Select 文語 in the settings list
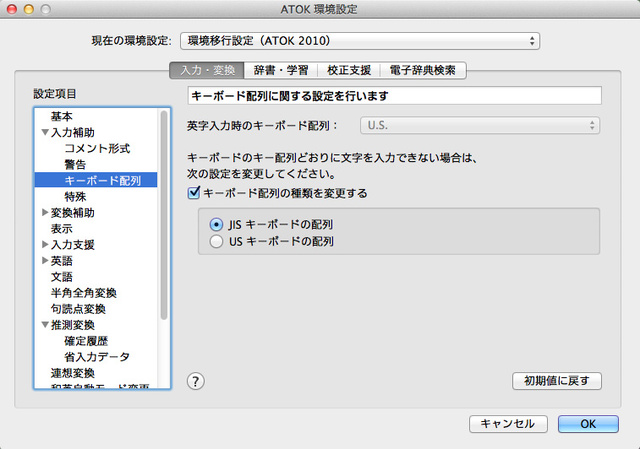Viewport: 640px width, 449px height. [x=62, y=277]
